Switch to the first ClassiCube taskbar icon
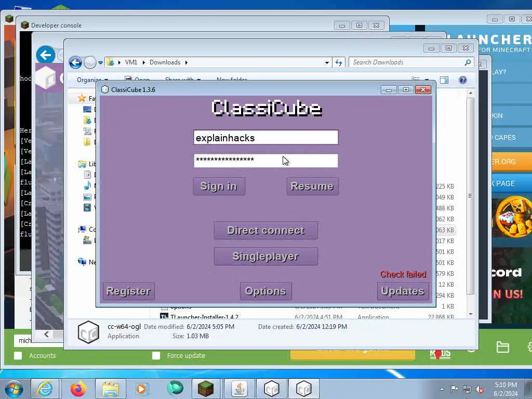Image resolution: width=532 pixels, height=399 pixels. [271, 389]
